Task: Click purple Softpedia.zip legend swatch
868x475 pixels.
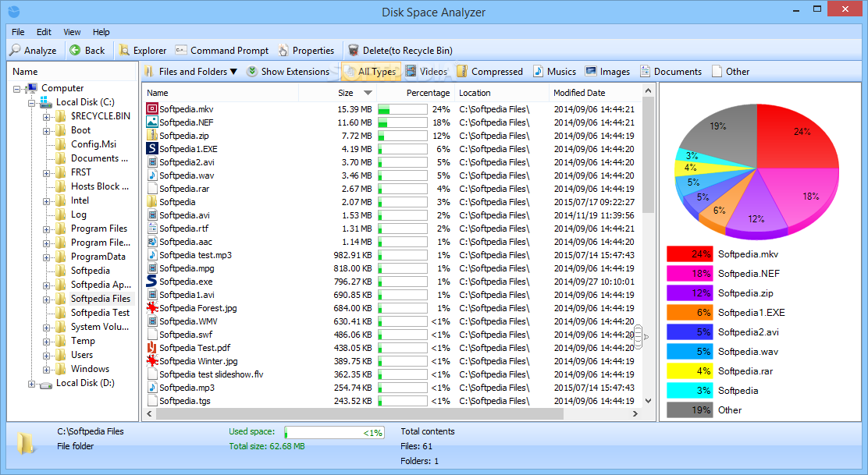Action: [x=689, y=293]
